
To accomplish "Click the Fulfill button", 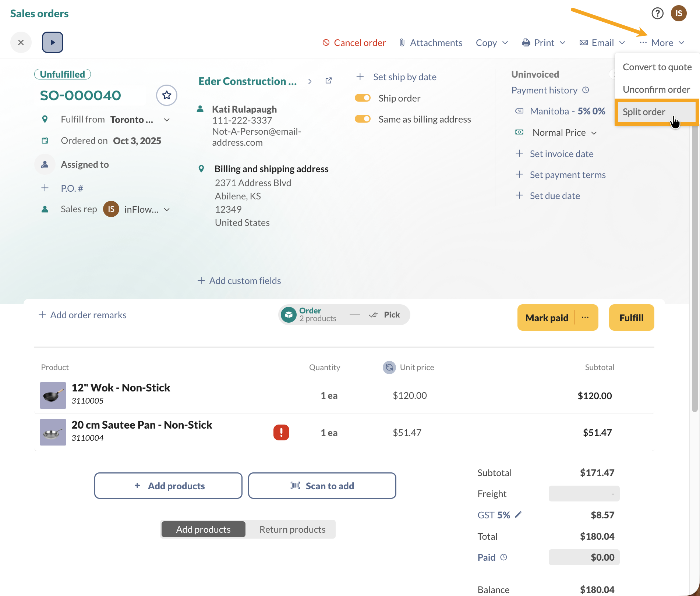I will click(631, 317).
